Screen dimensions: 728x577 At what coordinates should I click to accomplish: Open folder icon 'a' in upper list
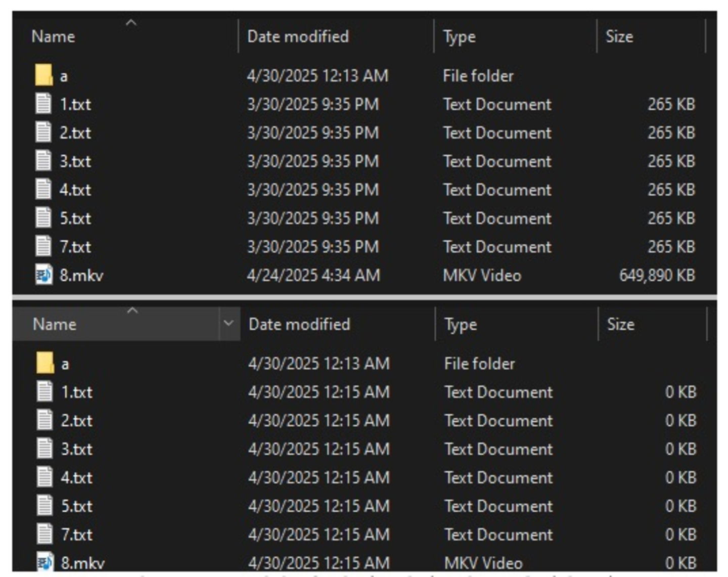[44, 75]
